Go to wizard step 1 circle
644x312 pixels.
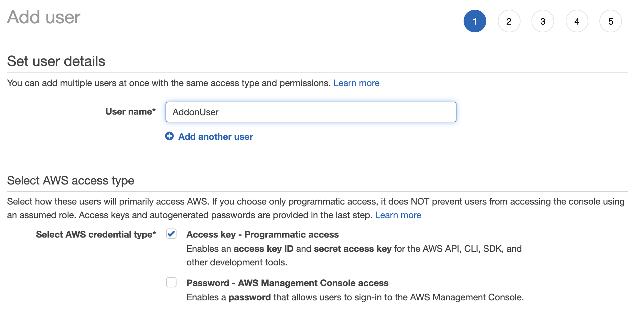475,21
